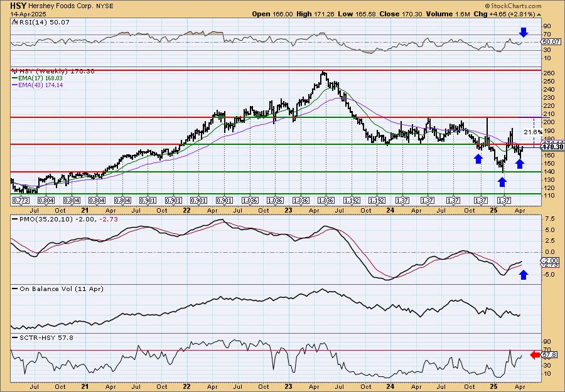565x392 pixels.
Task: Click the Chg +4.65 (+2.81%) value
Action: pos(503,14)
